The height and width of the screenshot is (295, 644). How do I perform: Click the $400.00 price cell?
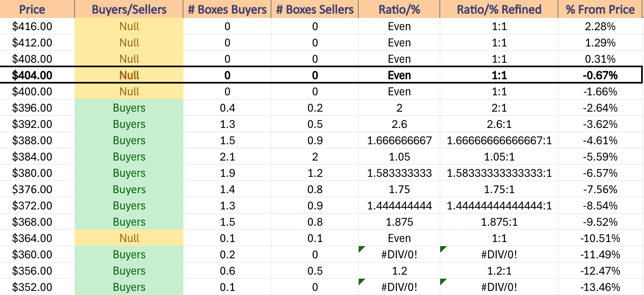(x=37, y=92)
